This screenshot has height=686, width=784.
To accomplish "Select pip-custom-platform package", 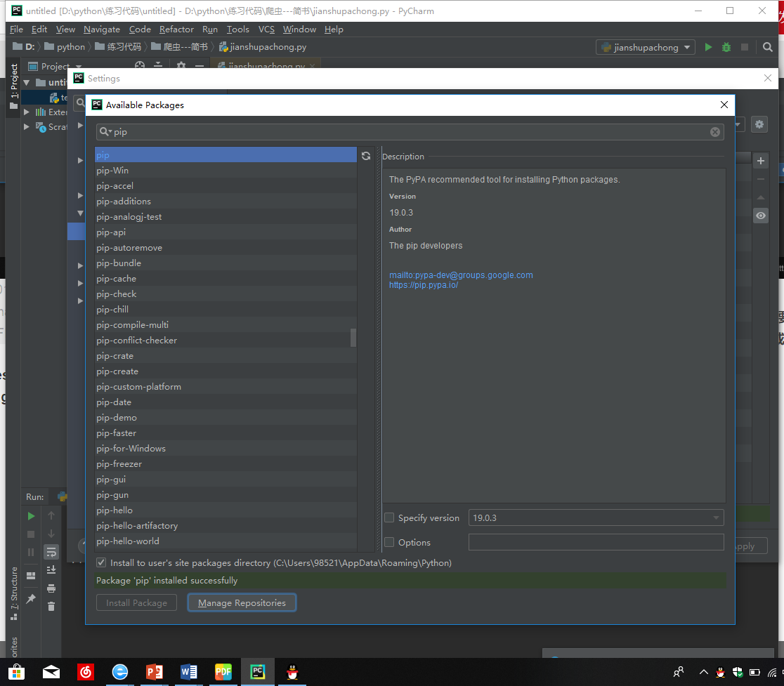I will click(x=226, y=387).
